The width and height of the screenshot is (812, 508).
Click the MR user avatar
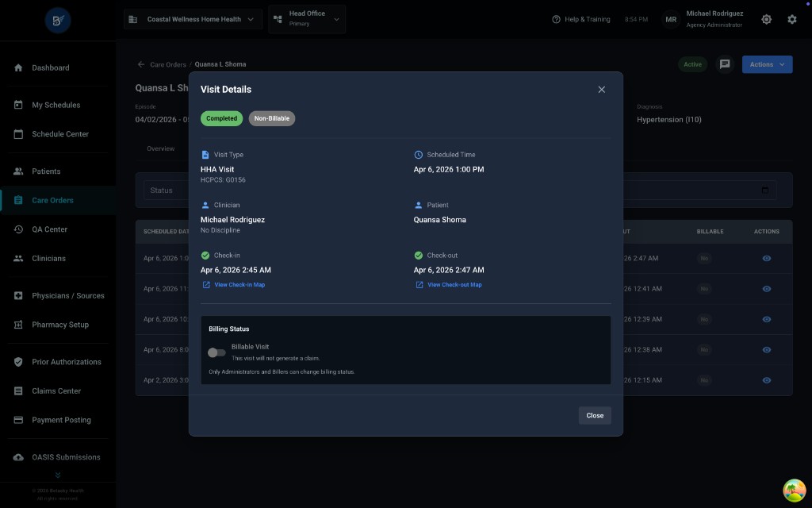tap(671, 19)
